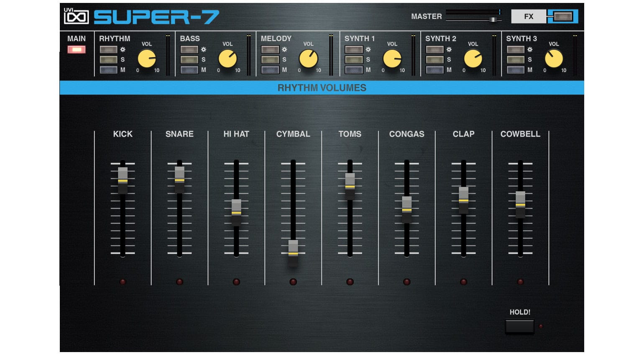Mute the BASS channel
This screenshot has height=355, width=644.
click(x=189, y=70)
